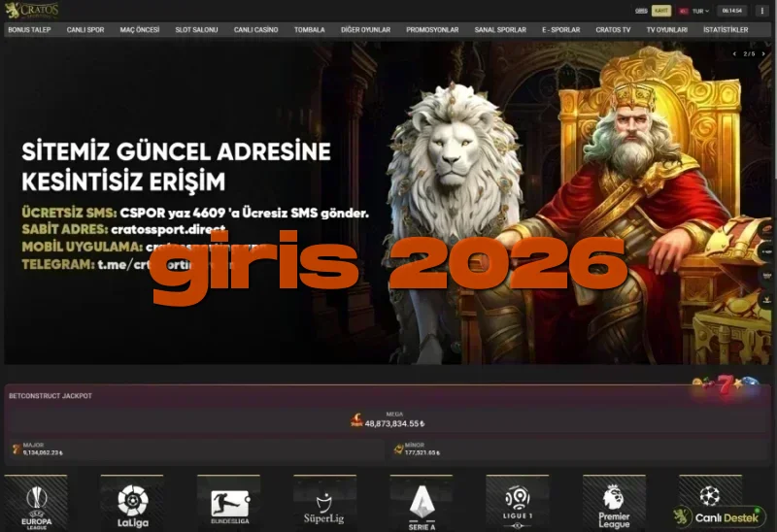Click the banner slide counter 2/5
Screen dimensions: 777x532
tap(749, 53)
